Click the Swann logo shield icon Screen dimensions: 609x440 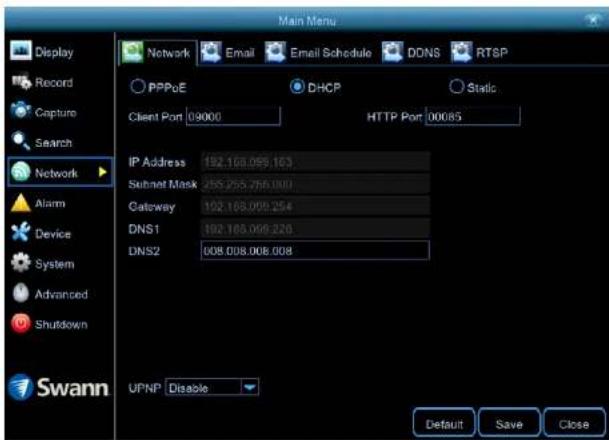[20, 387]
